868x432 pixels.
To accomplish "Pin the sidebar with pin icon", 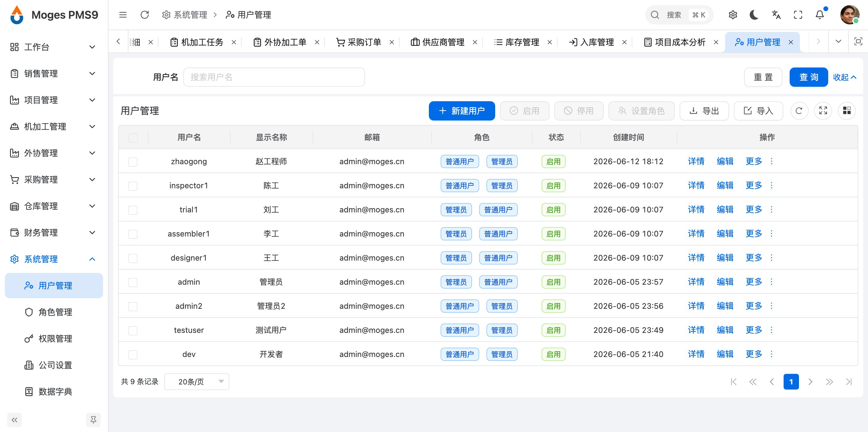I will click(93, 420).
